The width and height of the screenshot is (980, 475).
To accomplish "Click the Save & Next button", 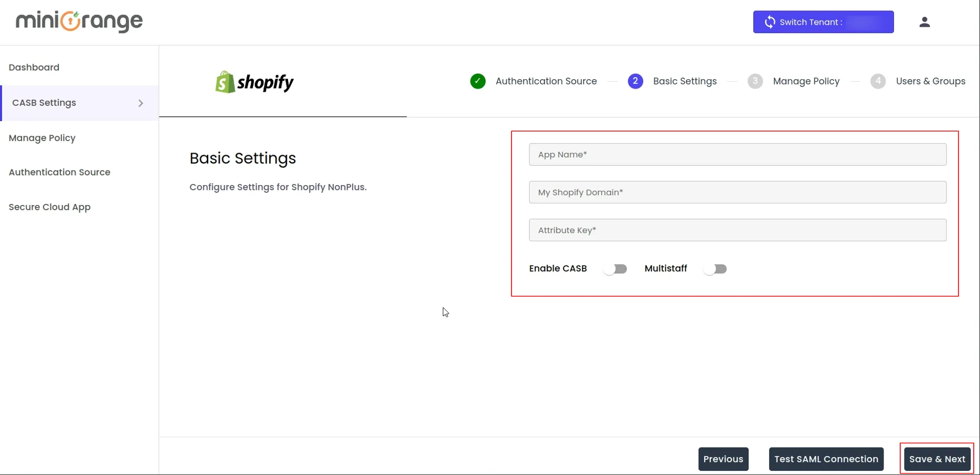I will click(x=938, y=459).
